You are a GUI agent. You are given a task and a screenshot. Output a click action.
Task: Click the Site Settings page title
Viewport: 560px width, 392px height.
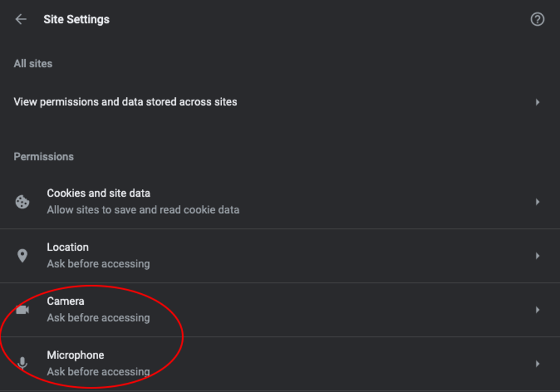[76, 20]
